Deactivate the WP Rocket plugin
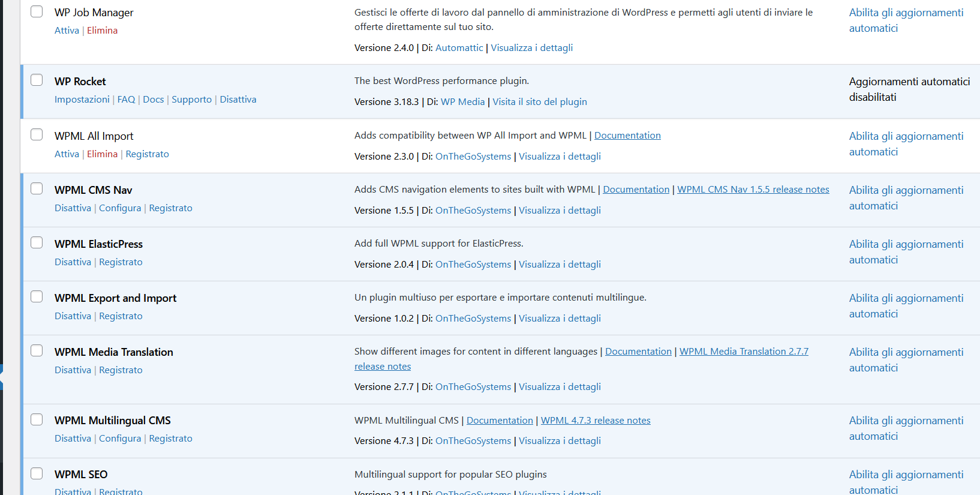 238,100
